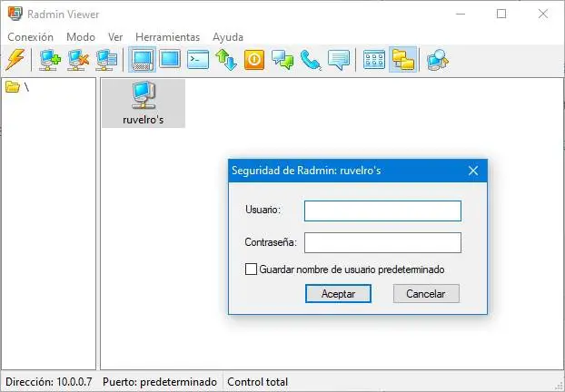Click the Contraseña password field

[382, 242]
